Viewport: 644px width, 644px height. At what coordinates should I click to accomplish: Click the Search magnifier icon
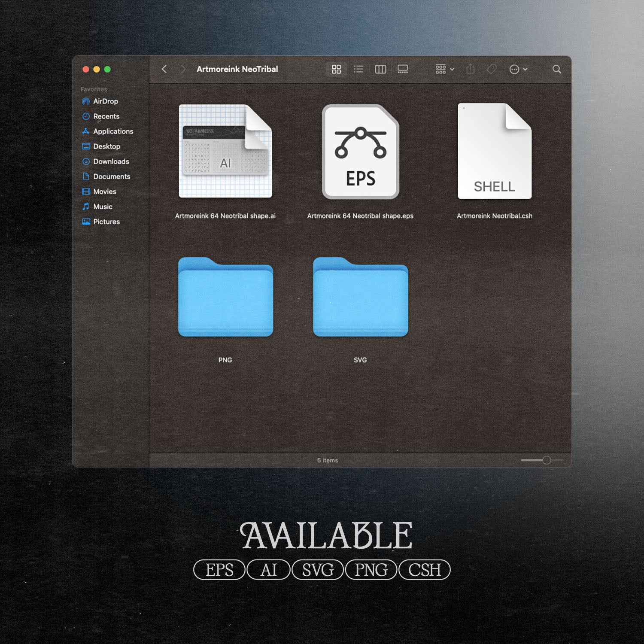(557, 69)
